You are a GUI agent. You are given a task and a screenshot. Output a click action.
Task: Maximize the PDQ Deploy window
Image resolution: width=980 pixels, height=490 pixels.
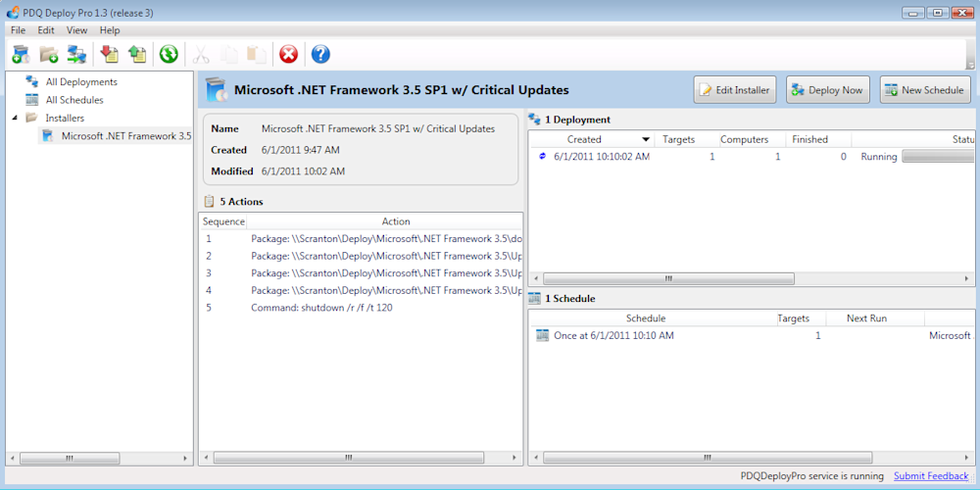click(938, 13)
